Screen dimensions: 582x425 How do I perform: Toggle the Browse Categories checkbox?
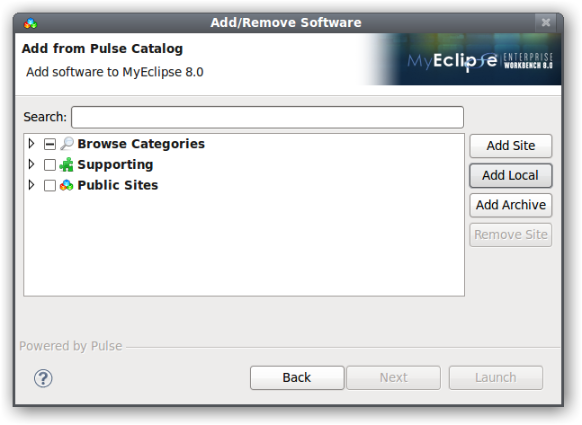50,144
